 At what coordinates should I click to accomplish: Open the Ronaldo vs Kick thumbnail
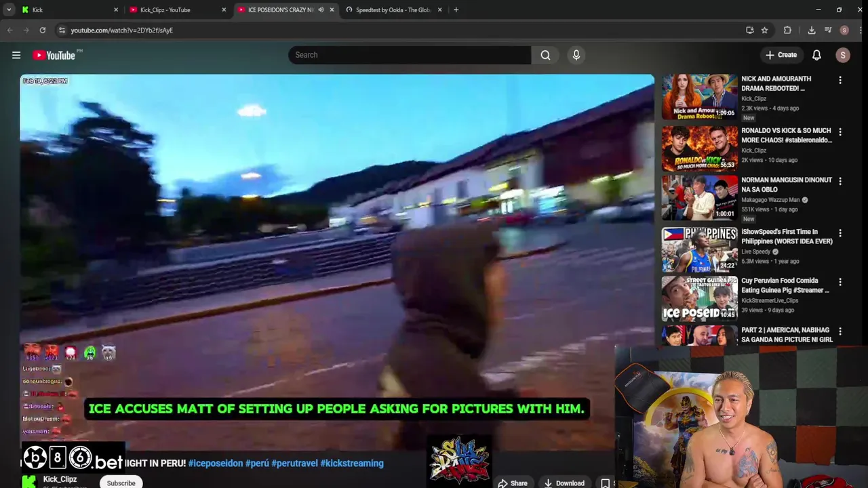[x=699, y=148]
